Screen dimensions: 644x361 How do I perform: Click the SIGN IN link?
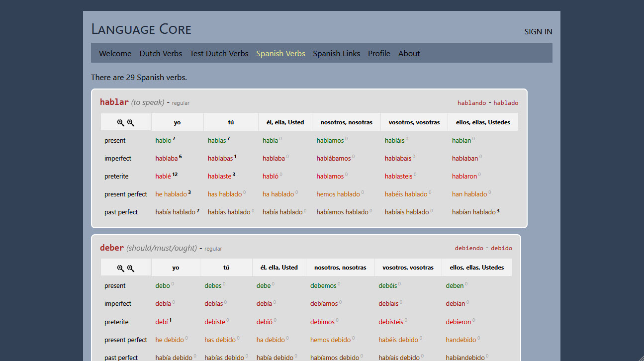click(538, 31)
